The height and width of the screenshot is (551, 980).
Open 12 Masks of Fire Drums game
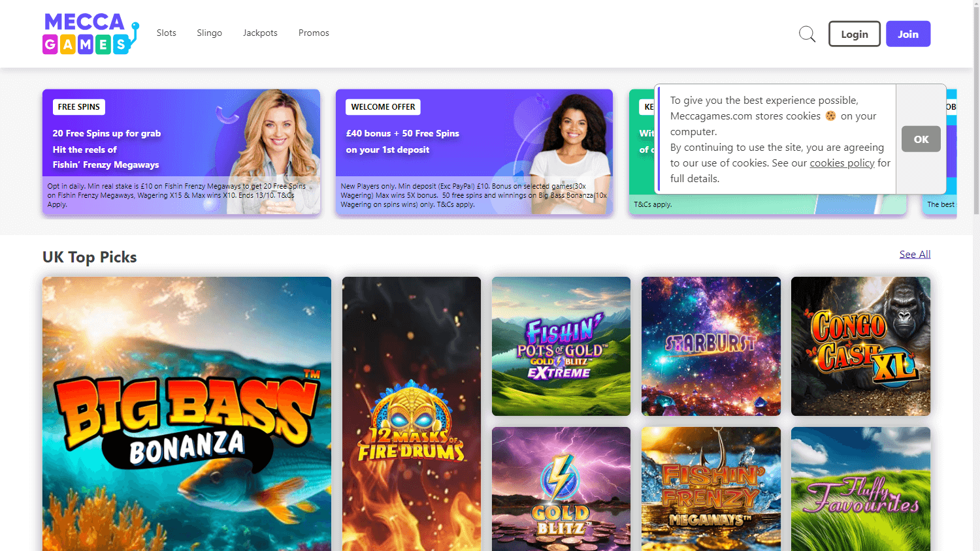coord(412,414)
